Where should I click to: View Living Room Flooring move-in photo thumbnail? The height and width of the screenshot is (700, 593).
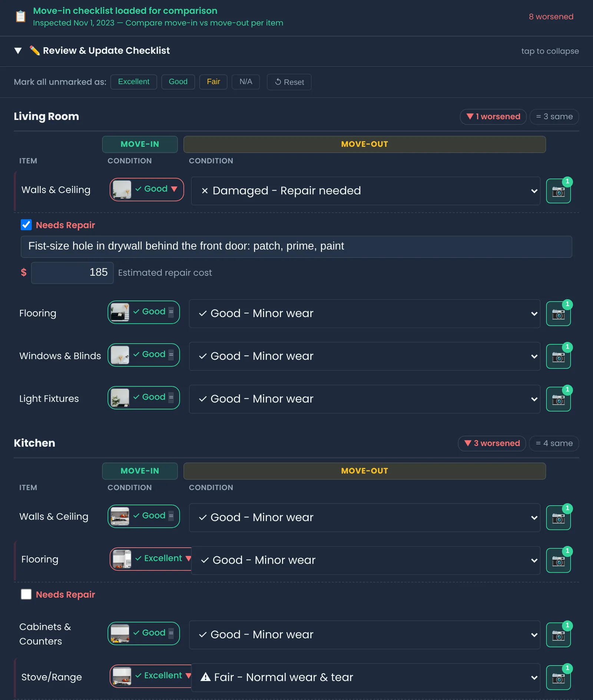tap(120, 312)
